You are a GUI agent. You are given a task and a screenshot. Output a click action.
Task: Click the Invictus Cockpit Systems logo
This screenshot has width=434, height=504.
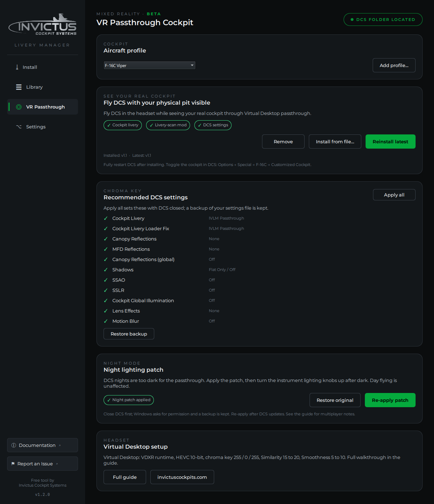click(43, 24)
